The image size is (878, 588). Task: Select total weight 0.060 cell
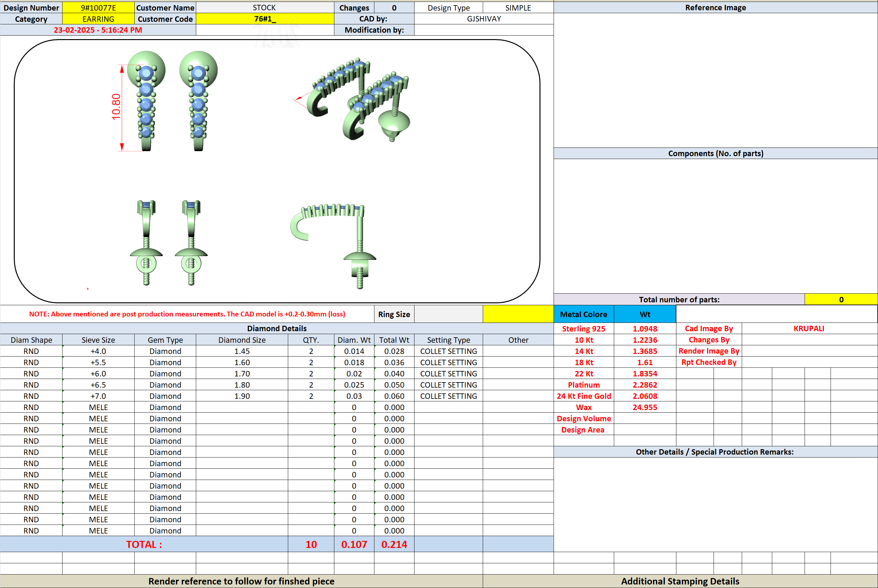(394, 396)
